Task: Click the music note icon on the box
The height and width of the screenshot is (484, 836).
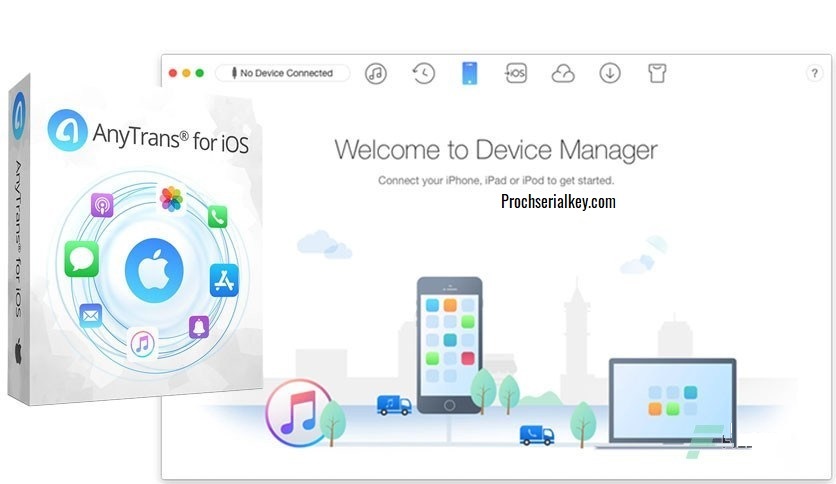Action: point(142,344)
